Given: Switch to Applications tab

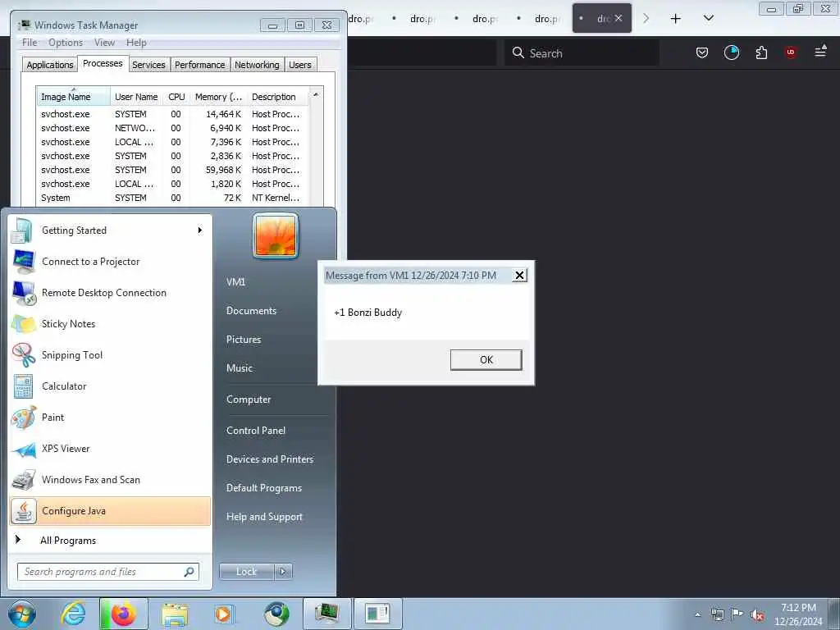Looking at the screenshot, I should 50,65.
